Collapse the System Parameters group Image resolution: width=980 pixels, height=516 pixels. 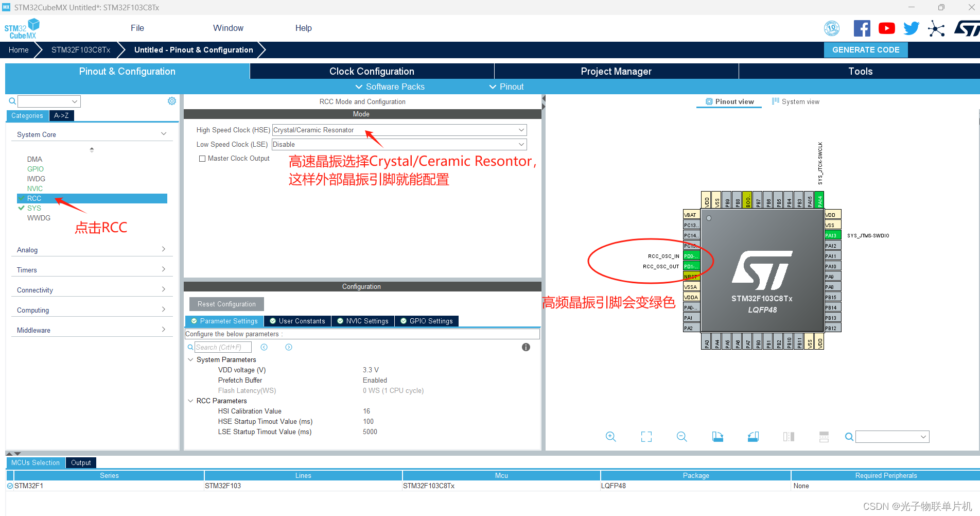190,359
